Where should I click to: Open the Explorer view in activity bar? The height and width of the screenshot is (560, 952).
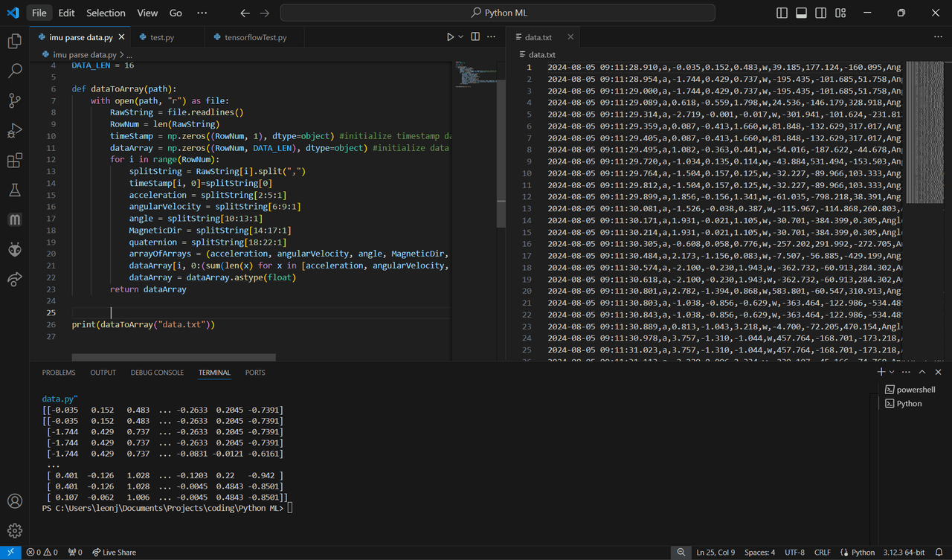point(14,42)
